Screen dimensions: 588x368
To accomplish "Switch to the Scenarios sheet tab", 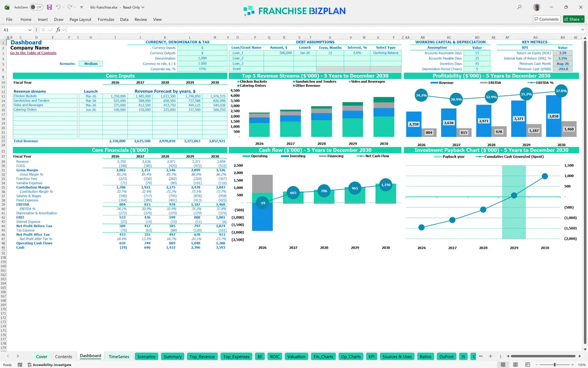I will click(x=147, y=357).
